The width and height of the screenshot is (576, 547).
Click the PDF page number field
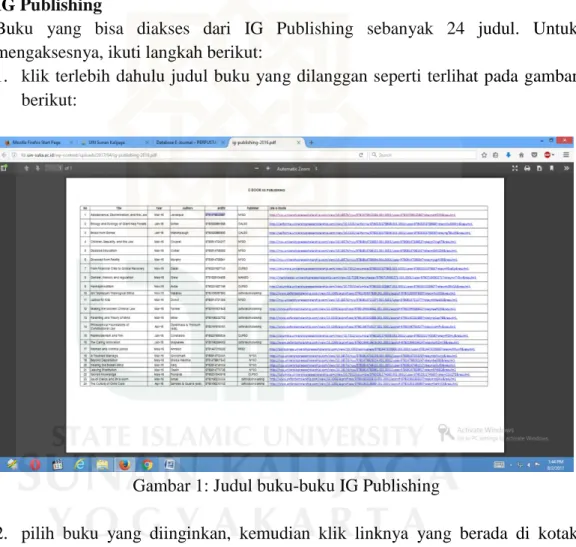coord(54,168)
